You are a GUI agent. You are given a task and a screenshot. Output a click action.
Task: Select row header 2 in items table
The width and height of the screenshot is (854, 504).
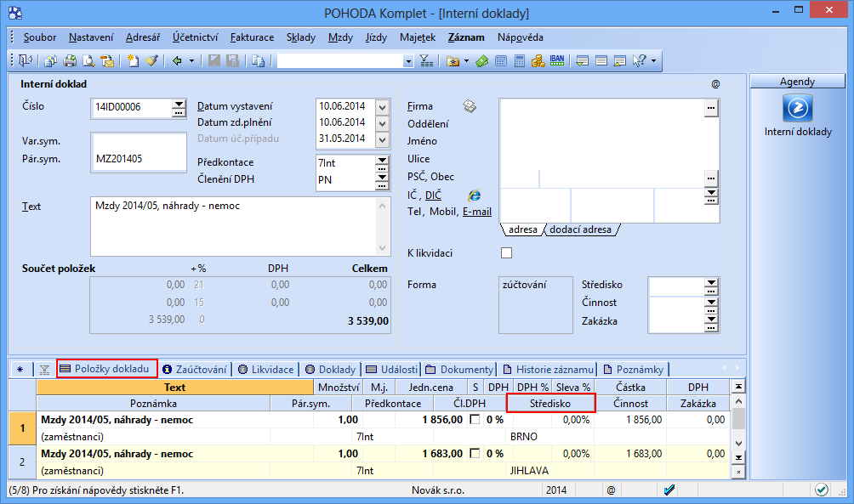point(22,462)
